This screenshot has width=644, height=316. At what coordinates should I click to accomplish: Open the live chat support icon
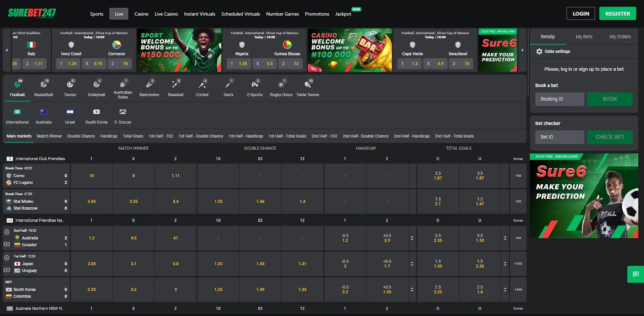636,274
